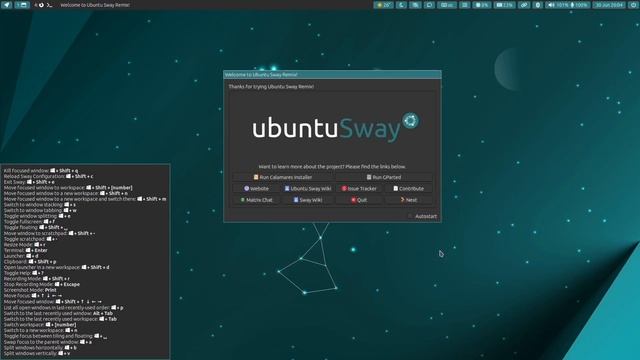
Task: Open the speaker volume module
Action: coord(557,5)
